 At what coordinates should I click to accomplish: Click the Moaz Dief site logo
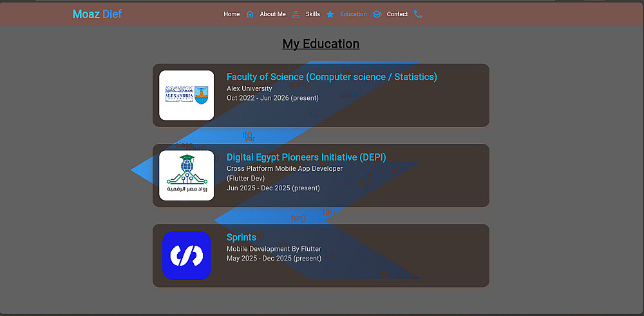coord(97,14)
